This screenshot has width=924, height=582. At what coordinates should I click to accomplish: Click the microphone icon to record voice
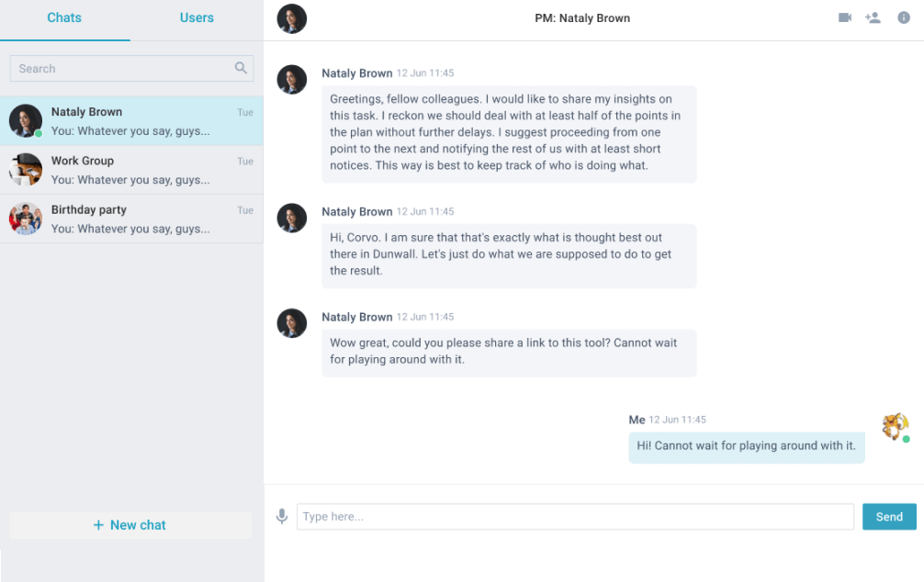pyautogui.click(x=282, y=516)
